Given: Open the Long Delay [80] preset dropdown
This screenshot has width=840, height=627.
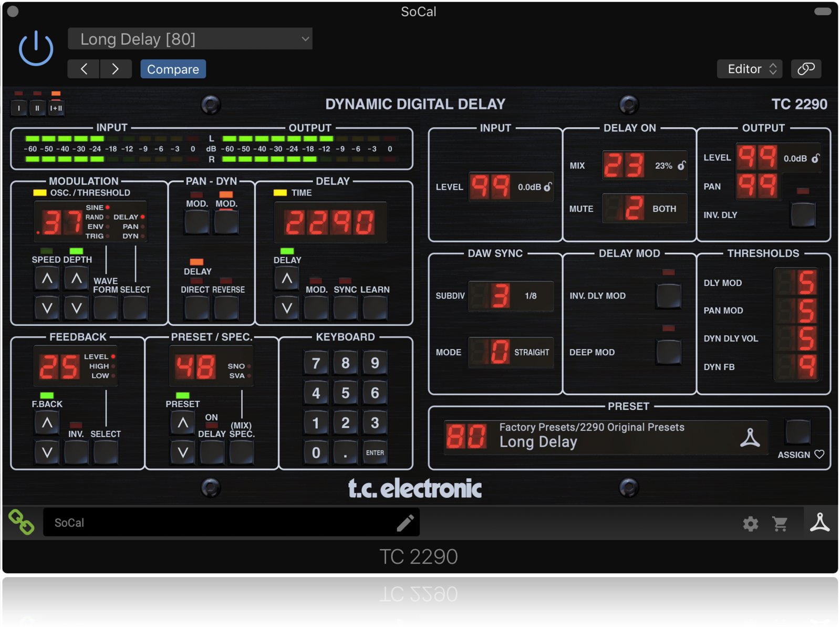Looking at the screenshot, I should click(x=190, y=39).
